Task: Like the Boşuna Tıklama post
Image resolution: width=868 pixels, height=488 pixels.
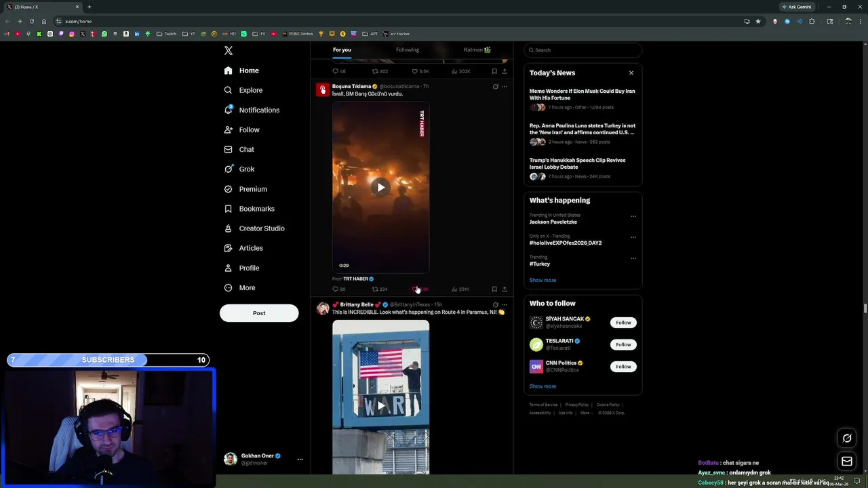Action: click(420, 289)
